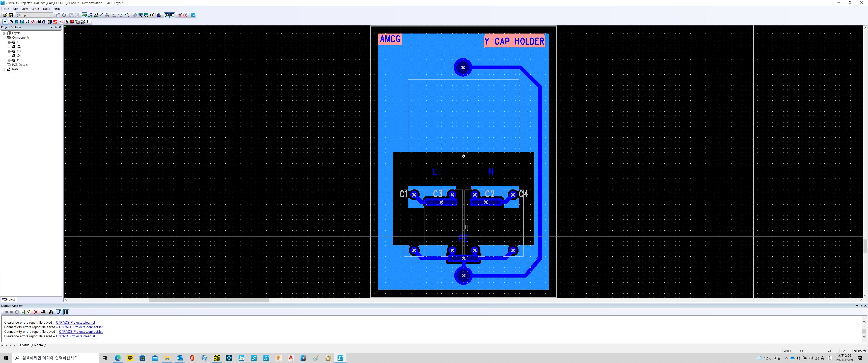Click the Save file toolbar icon
Viewport: 868px width, 363px height.
pyautogui.click(x=11, y=15)
